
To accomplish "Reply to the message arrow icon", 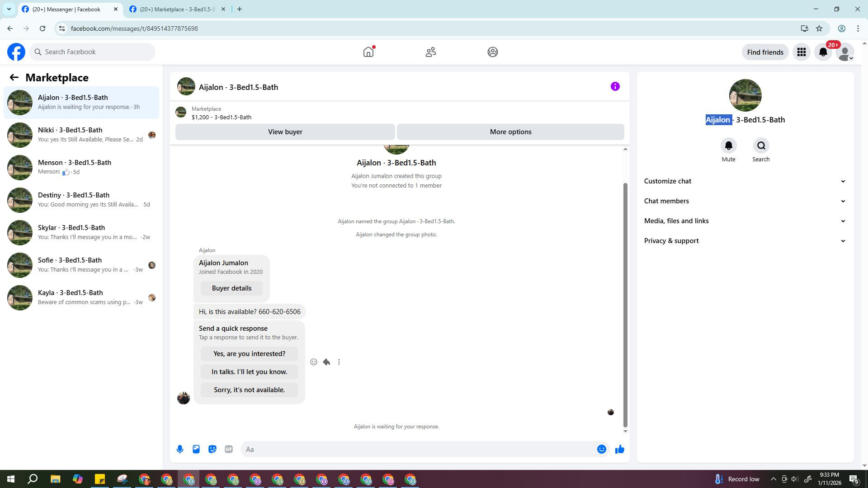I will 326,362.
